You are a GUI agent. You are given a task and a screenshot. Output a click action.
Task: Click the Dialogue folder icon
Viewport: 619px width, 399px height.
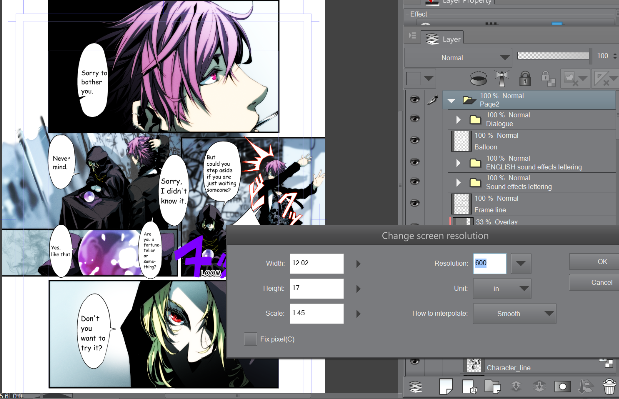tap(475, 119)
